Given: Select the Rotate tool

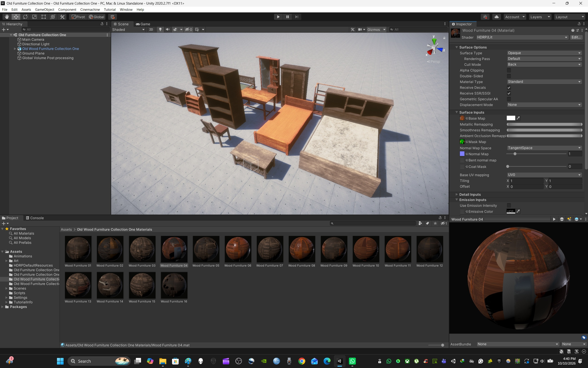Looking at the screenshot, I should pyautogui.click(x=25, y=17).
